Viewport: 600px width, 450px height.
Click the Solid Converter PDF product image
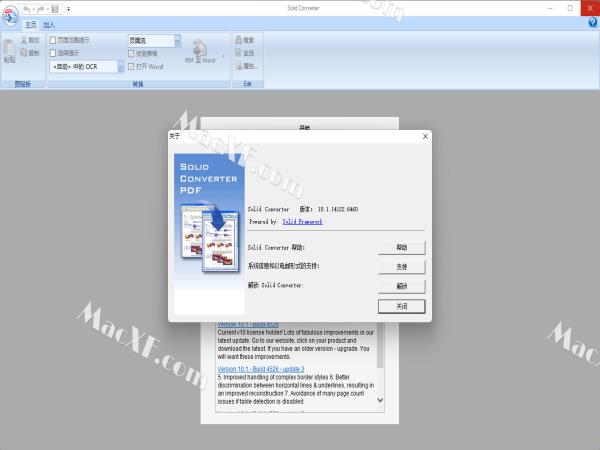(x=209, y=234)
